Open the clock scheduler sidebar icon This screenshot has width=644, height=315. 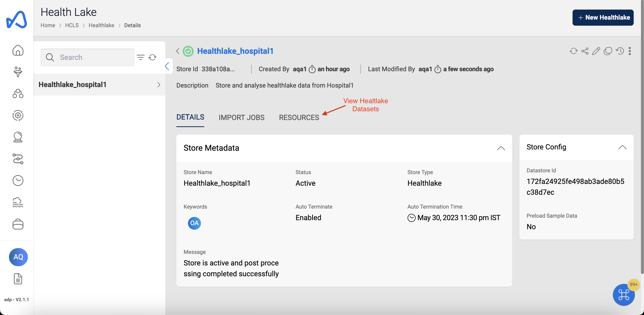pyautogui.click(x=18, y=180)
